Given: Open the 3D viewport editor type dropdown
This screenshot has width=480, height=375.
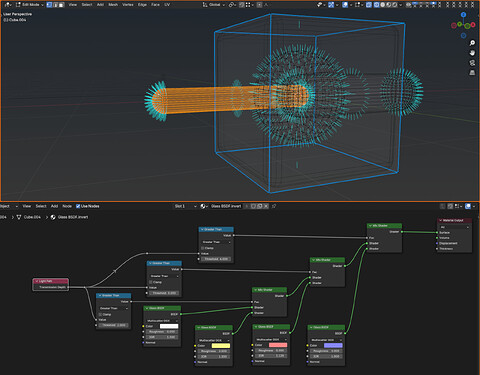Looking at the screenshot, I should point(8,5).
